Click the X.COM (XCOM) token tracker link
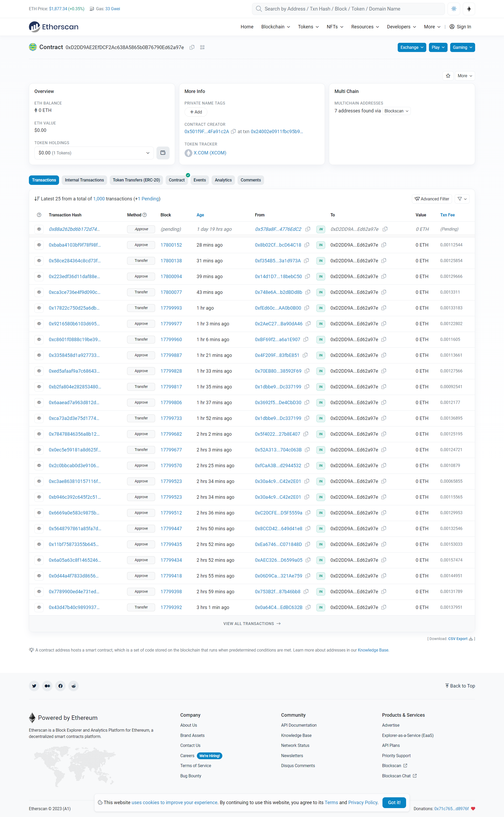Viewport: 504px width, 817px height. click(x=210, y=153)
